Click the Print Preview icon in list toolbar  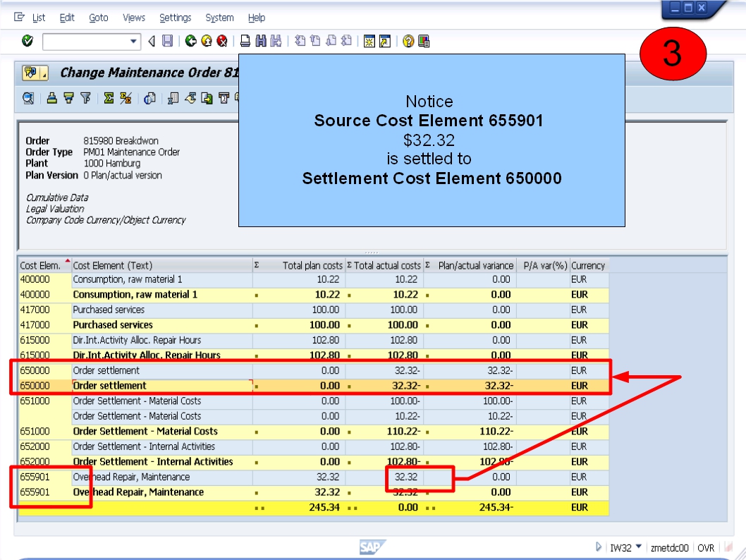pos(149,99)
